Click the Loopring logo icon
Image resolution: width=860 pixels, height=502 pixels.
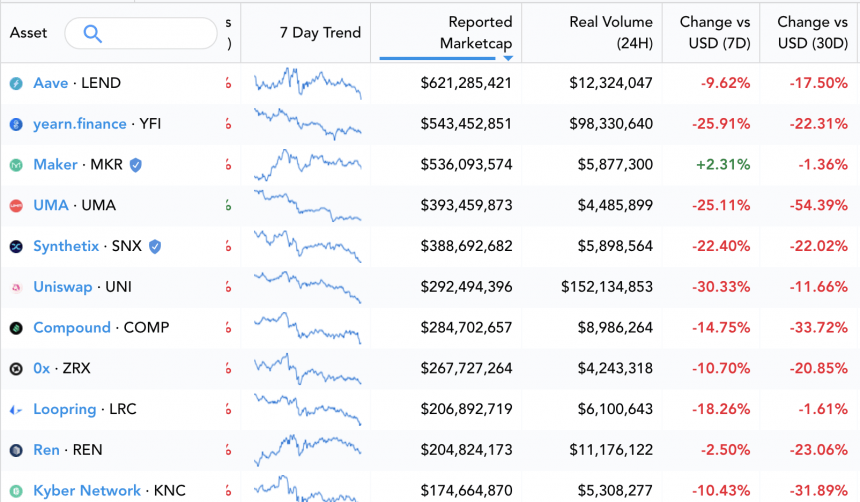pos(16,410)
